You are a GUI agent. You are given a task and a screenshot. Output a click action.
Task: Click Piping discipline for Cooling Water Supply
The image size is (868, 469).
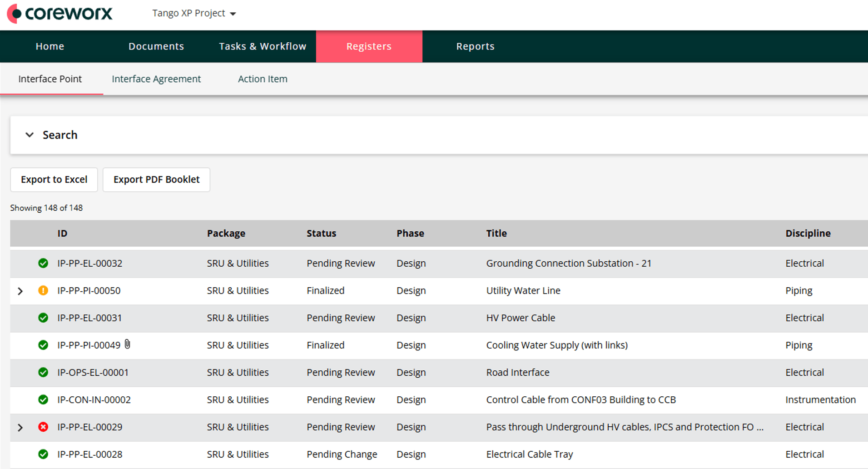tap(799, 345)
